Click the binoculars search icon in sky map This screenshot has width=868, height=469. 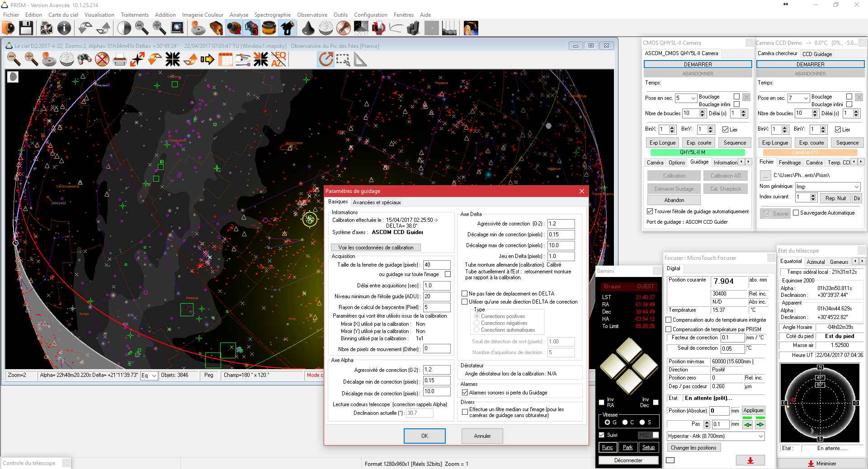pyautogui.click(x=85, y=59)
